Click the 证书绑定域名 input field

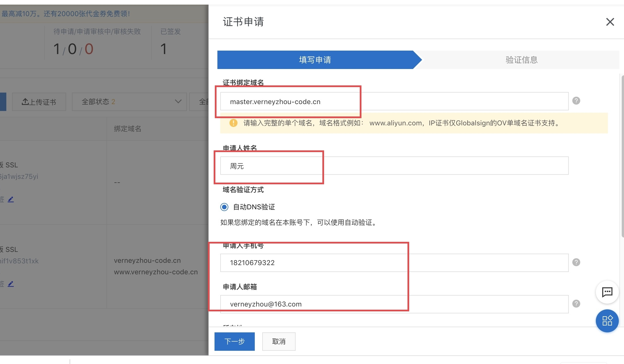(394, 101)
